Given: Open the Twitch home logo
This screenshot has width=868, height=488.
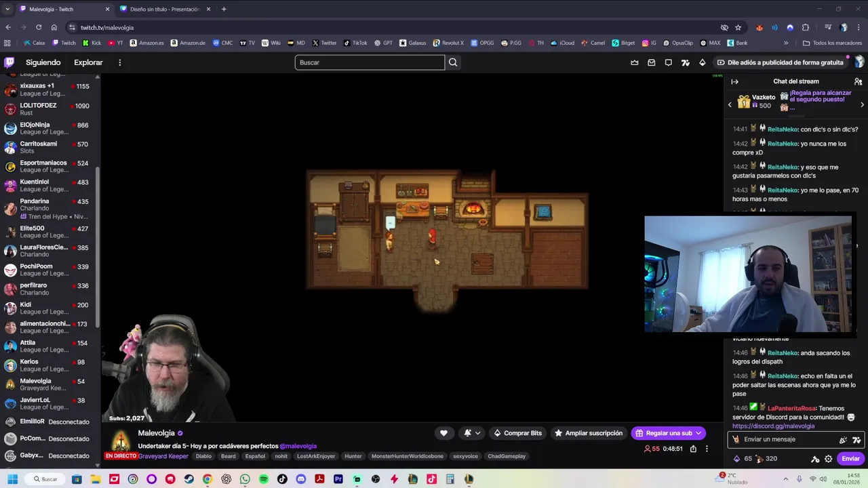Looking at the screenshot, I should tap(9, 62).
